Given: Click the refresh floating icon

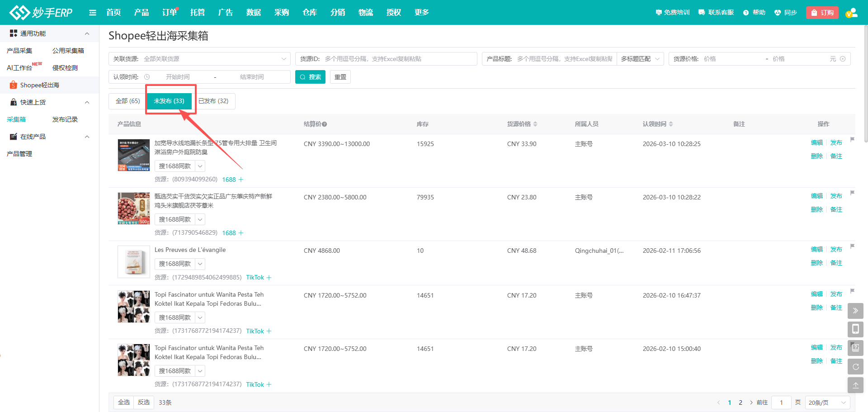Looking at the screenshot, I should pos(855,367).
